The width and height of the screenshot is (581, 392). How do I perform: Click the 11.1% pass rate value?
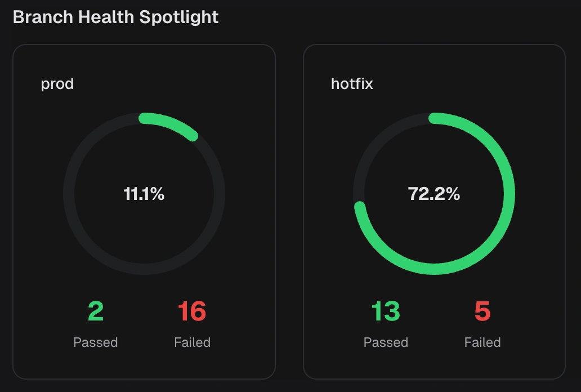[144, 194]
